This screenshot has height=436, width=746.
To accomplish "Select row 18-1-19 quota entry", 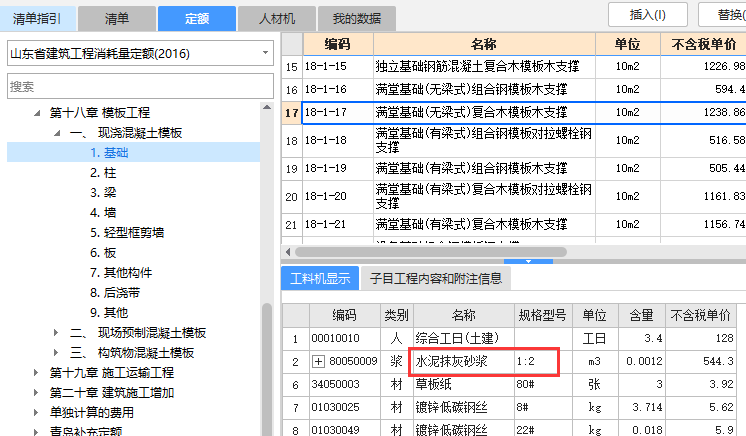I will [514, 168].
